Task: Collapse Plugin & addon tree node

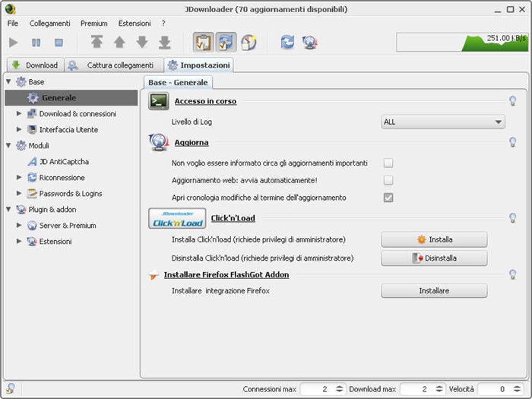Action: (8, 209)
